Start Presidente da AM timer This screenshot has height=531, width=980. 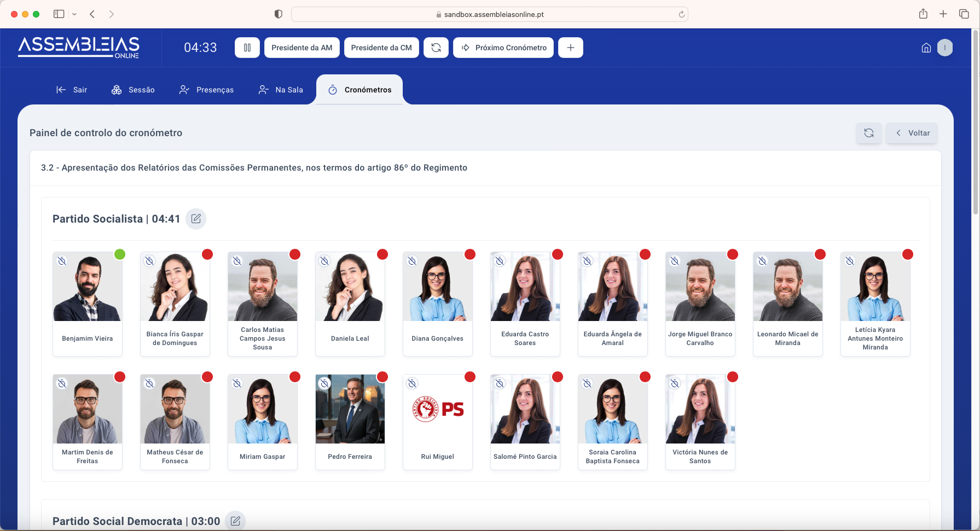click(301, 48)
